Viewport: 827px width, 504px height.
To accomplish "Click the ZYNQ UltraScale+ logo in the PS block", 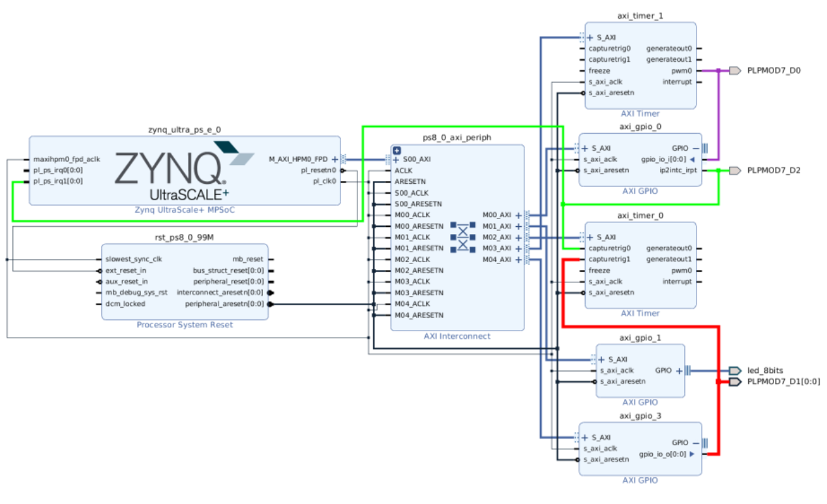I will coord(185,170).
